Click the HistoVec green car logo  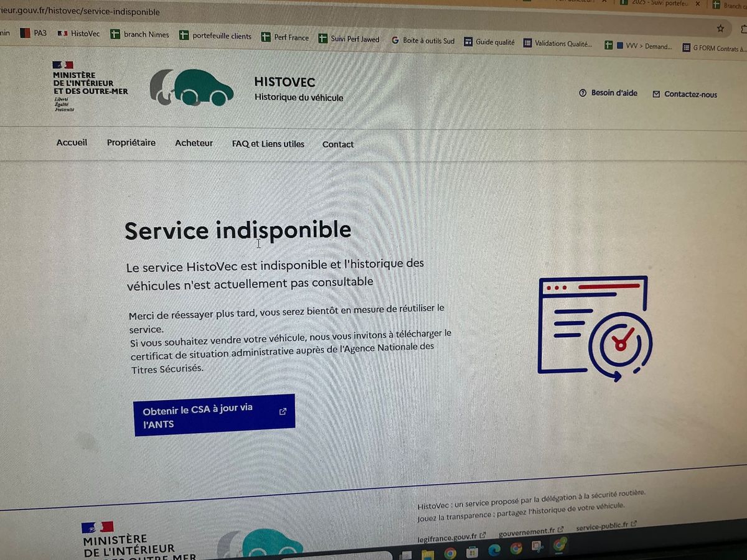(x=192, y=87)
